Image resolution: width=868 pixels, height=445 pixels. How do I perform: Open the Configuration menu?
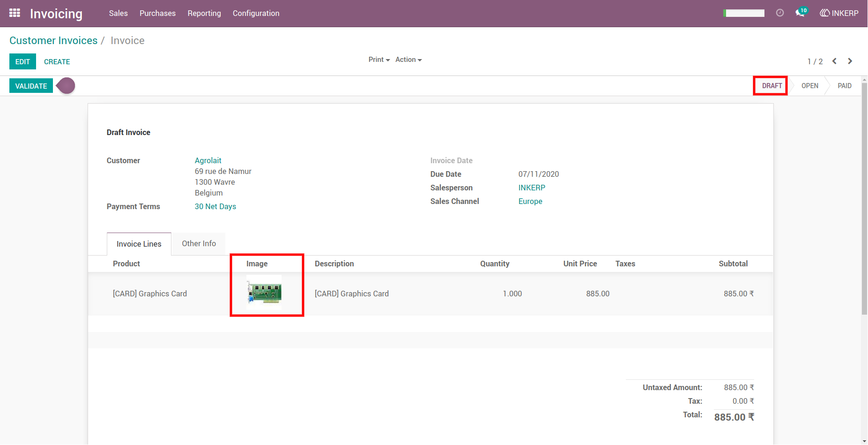click(x=256, y=13)
